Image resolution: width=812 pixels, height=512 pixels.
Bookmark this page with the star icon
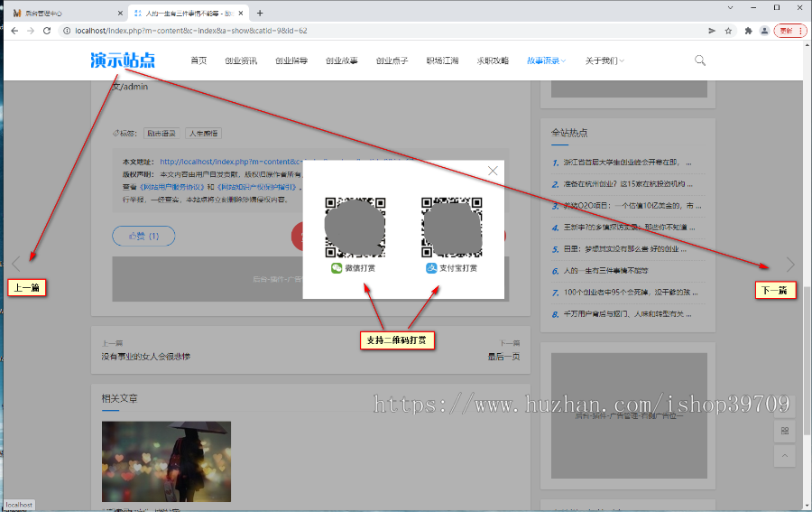(x=728, y=31)
